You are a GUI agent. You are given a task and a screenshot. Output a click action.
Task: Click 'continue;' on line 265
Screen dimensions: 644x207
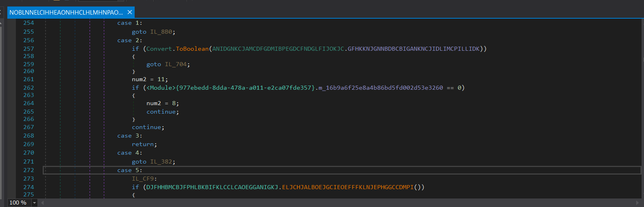tap(163, 112)
